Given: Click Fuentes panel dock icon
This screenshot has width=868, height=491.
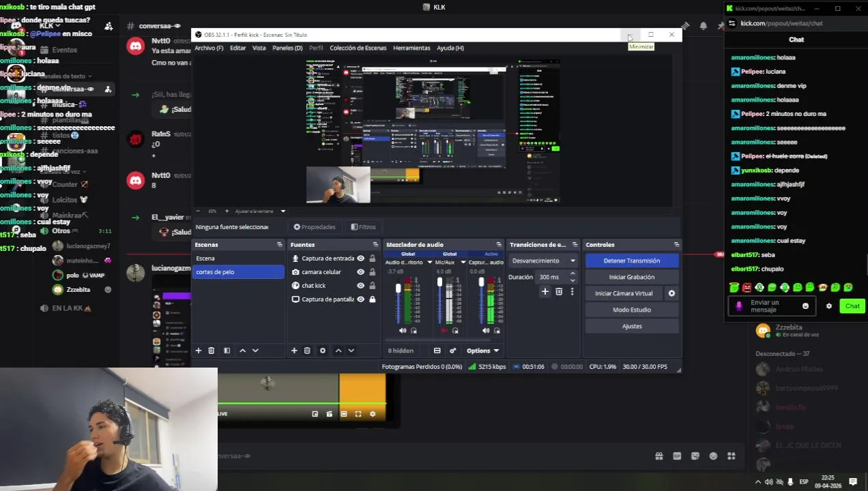Looking at the screenshot, I should (x=375, y=245).
